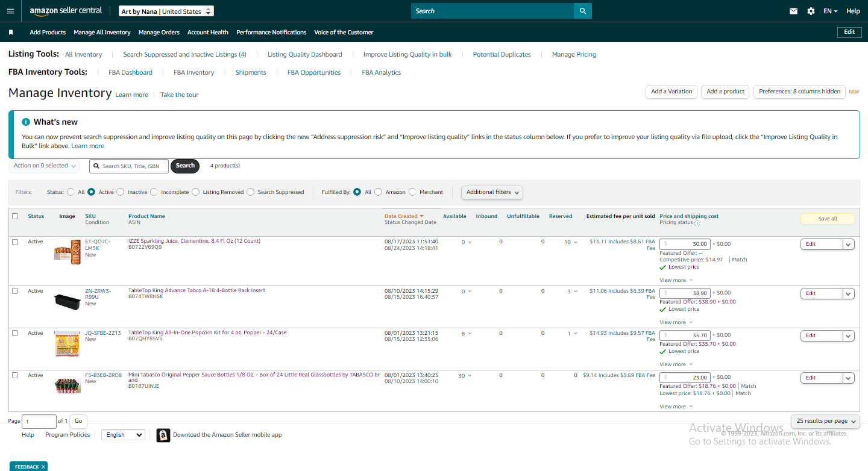This screenshot has width=868, height=471.
Task: Choose the Status All radio button
Action: (71, 192)
